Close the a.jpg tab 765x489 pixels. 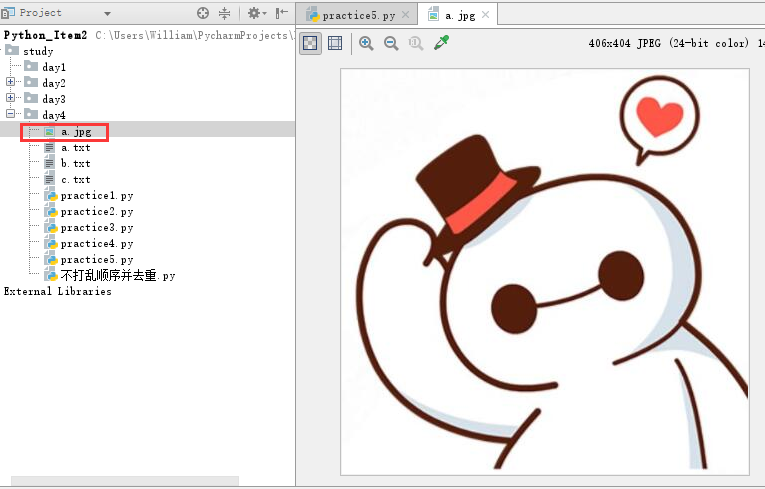(x=485, y=15)
